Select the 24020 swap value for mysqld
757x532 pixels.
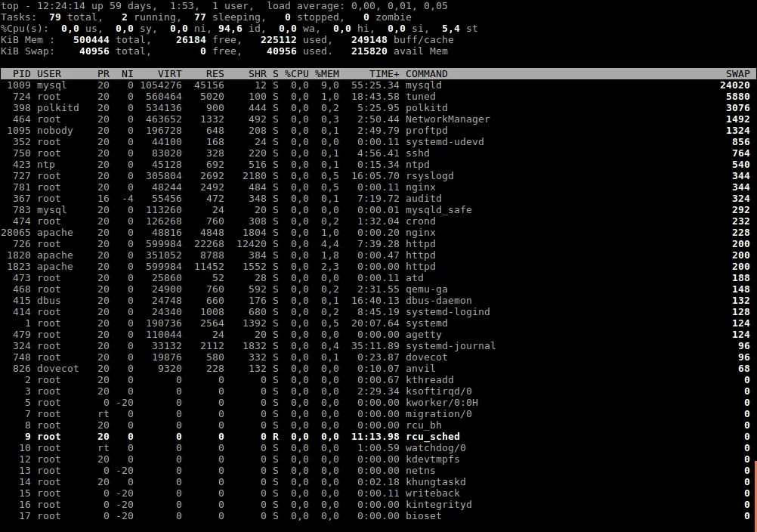coord(734,85)
